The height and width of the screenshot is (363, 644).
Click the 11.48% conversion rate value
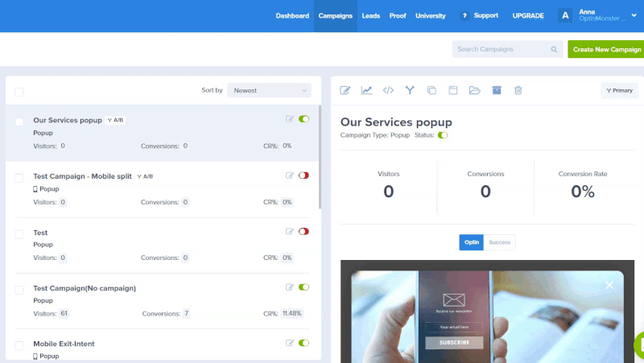coord(292,313)
